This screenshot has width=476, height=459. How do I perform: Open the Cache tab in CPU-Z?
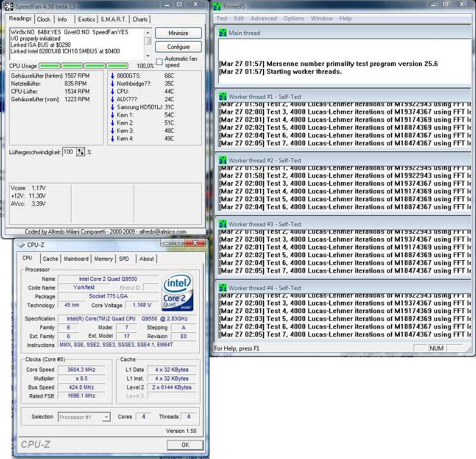pyautogui.click(x=51, y=259)
